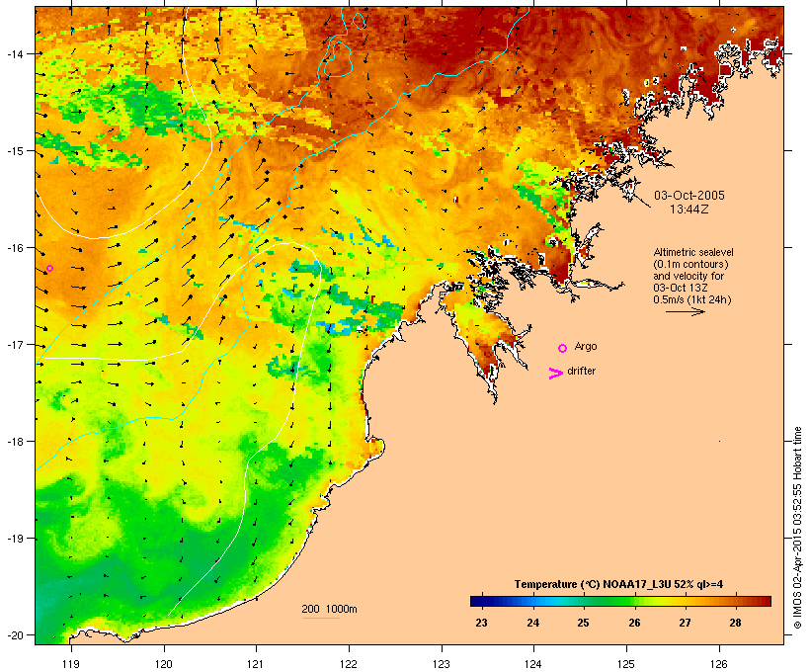Click the Altimetric sealevel text line
The image size is (810, 672).
[x=693, y=252]
